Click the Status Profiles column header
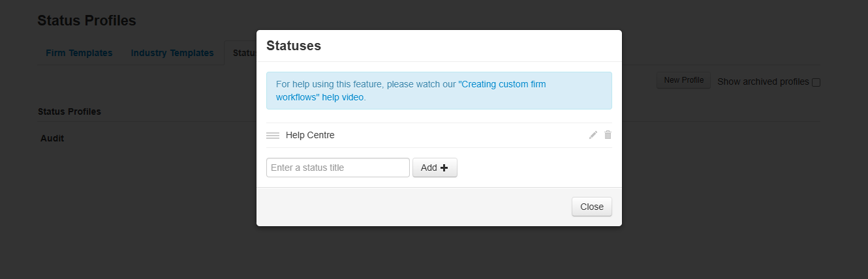 click(69, 111)
